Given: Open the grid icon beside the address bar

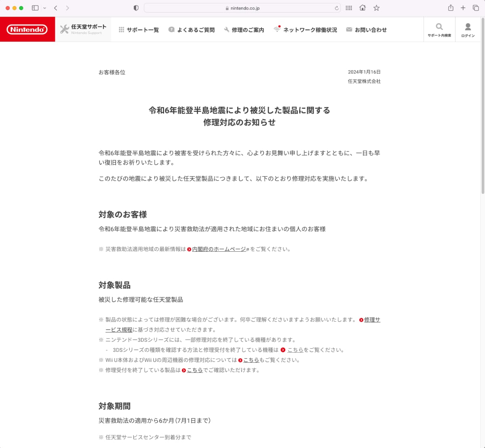Looking at the screenshot, I should [349, 8].
